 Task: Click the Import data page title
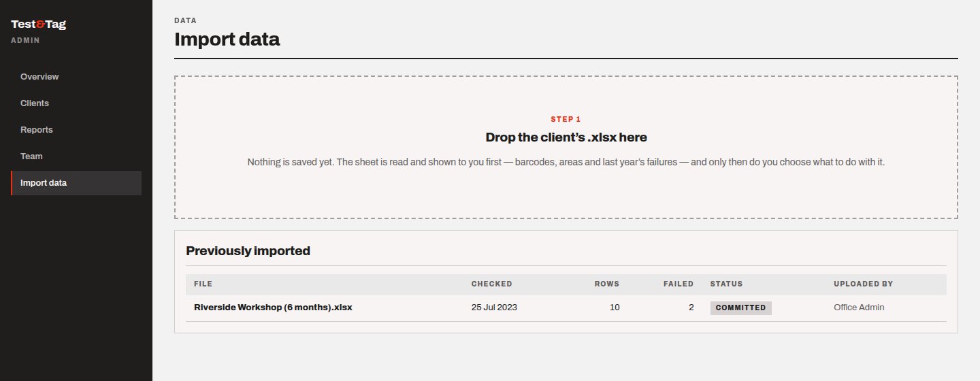point(227,39)
